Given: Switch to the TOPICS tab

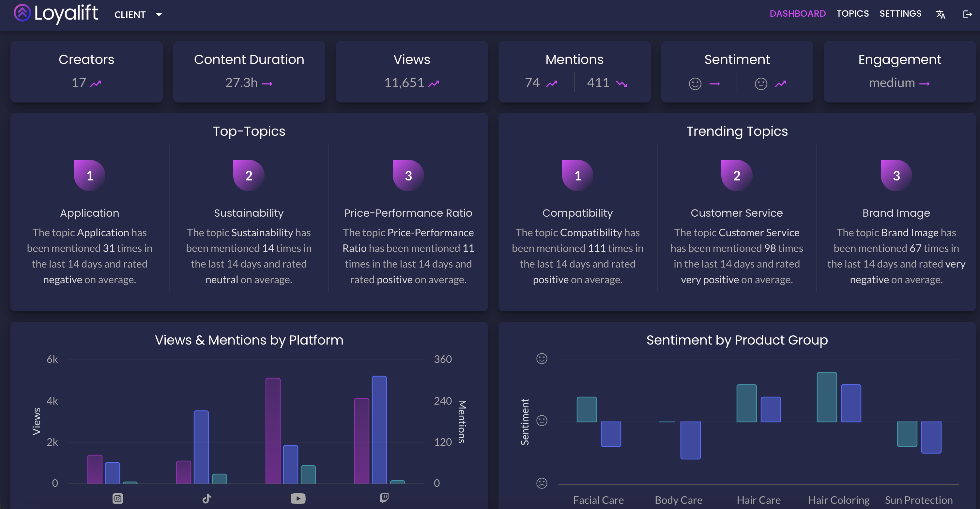Looking at the screenshot, I should pos(853,13).
